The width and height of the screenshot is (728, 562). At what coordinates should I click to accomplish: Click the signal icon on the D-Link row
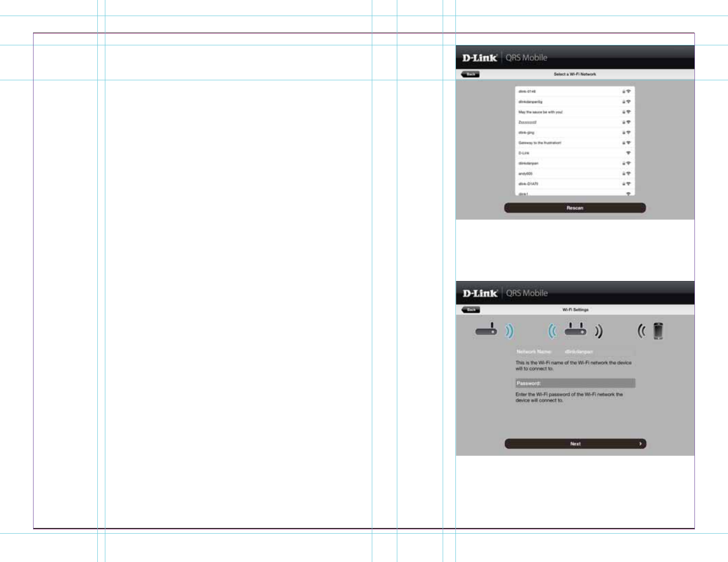[x=628, y=153]
